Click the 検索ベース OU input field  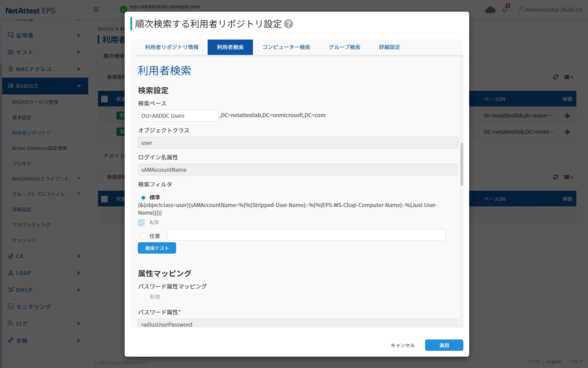(x=178, y=116)
